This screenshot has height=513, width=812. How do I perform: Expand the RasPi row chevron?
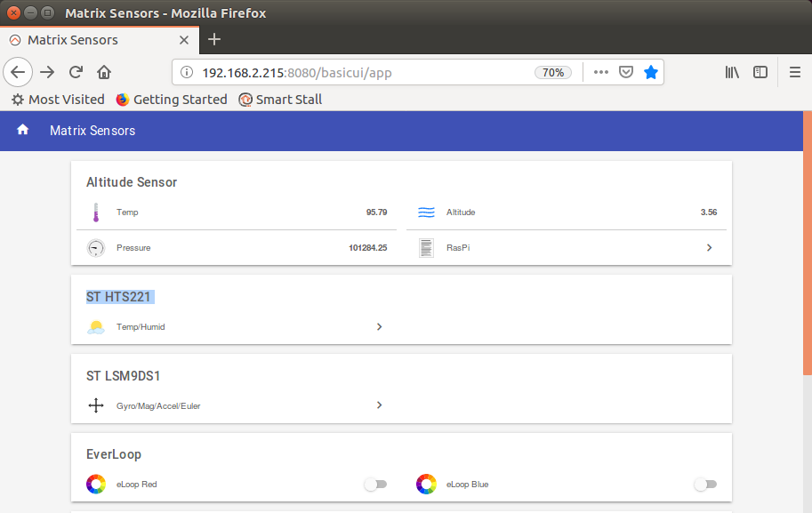point(709,248)
